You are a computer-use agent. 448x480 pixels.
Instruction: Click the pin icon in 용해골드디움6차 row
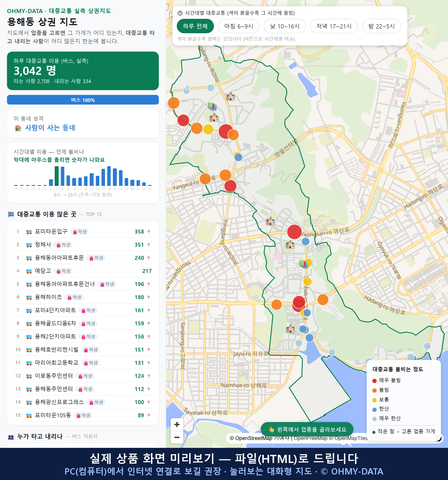[149, 324]
